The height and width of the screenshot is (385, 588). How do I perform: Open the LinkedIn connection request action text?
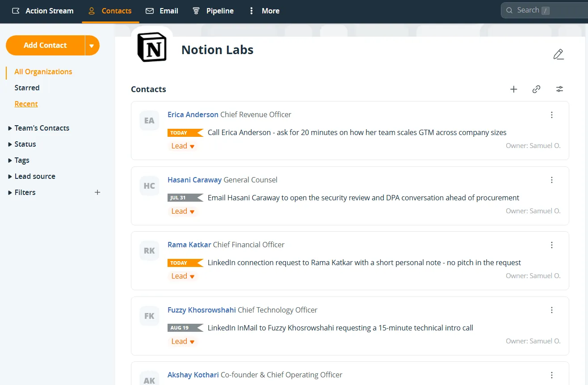[x=364, y=262]
